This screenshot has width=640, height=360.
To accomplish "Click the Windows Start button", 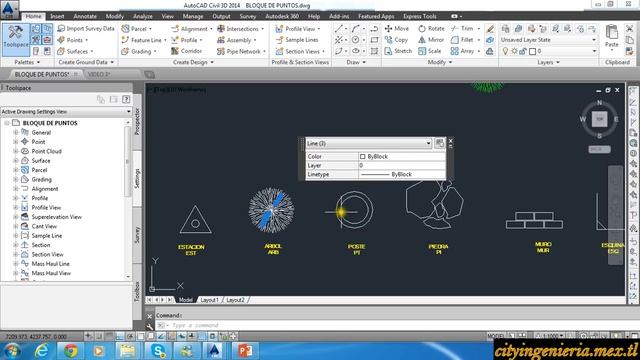I will point(12,351).
